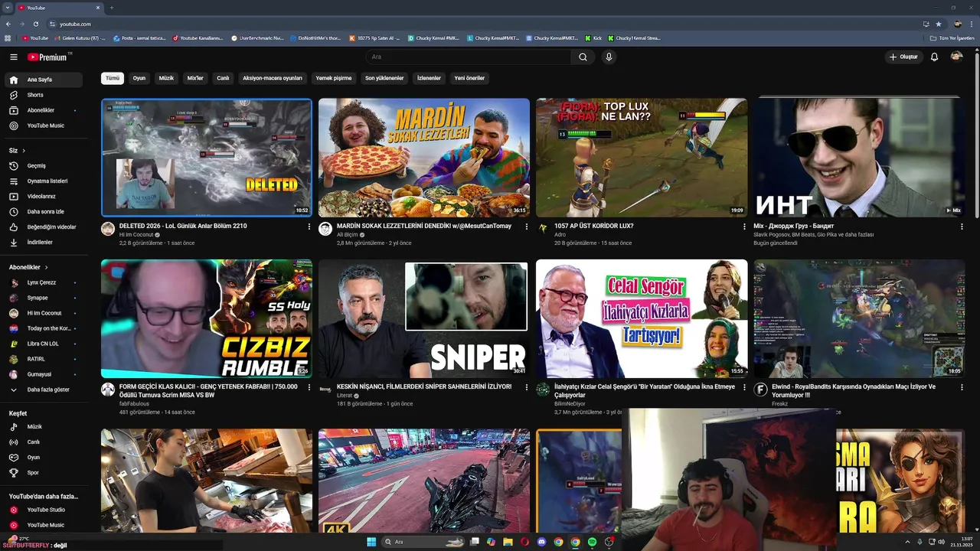Open Abonelikler in the main sidebar
The image size is (980, 551).
pyautogui.click(x=44, y=110)
